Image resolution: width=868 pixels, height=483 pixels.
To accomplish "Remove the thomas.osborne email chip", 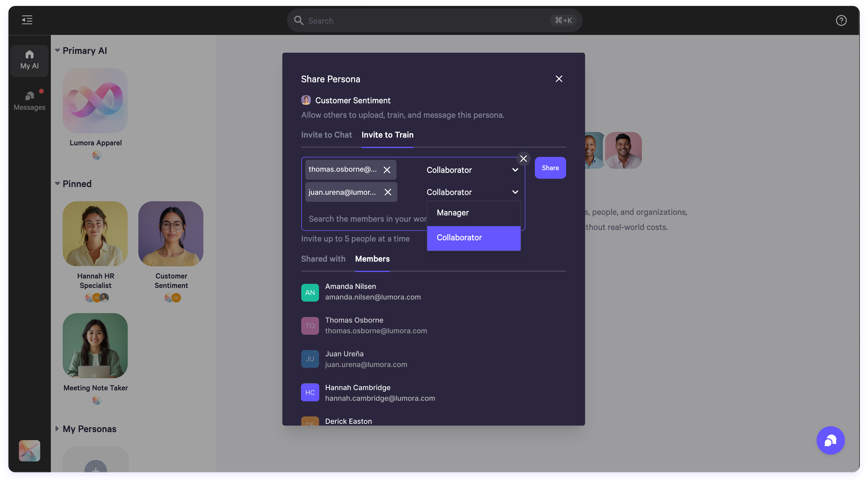I will 387,170.
